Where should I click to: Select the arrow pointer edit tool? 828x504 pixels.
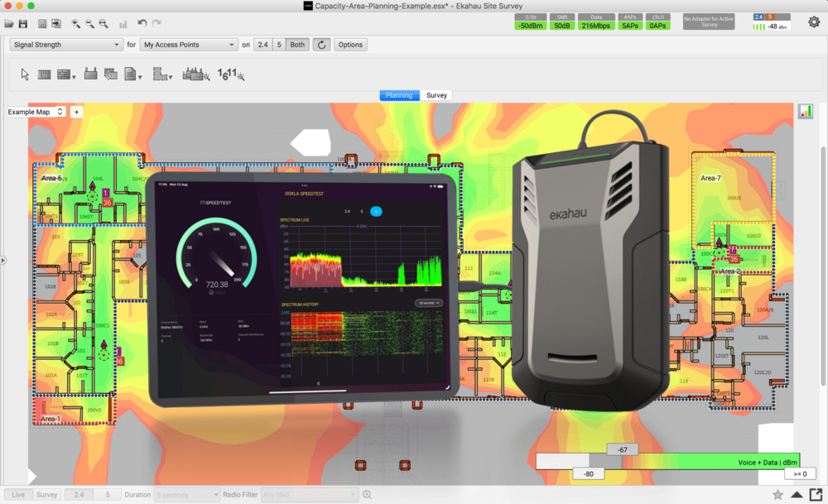(x=25, y=74)
